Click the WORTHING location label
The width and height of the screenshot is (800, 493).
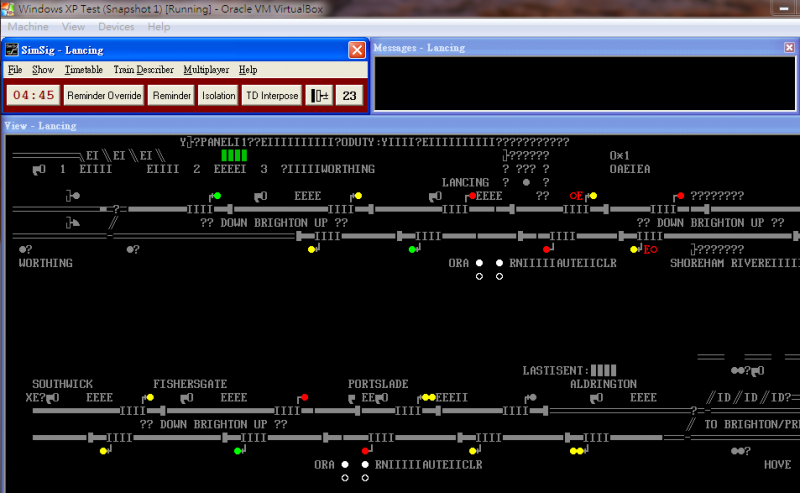point(45,263)
